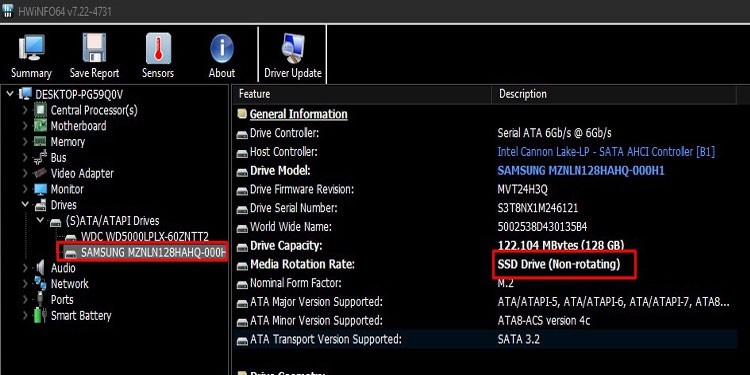
Task: Select WDC WD5000LPLX-60ZNTT2 drive
Action: (144, 237)
